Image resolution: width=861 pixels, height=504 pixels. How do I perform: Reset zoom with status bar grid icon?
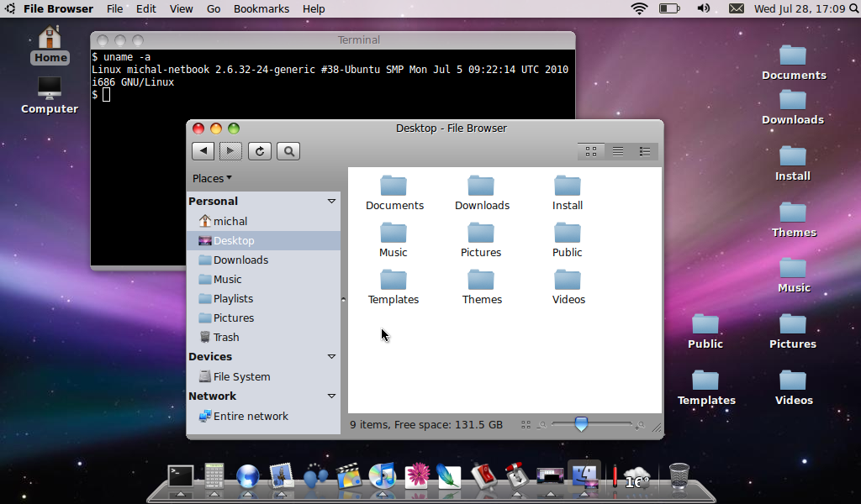(x=526, y=424)
